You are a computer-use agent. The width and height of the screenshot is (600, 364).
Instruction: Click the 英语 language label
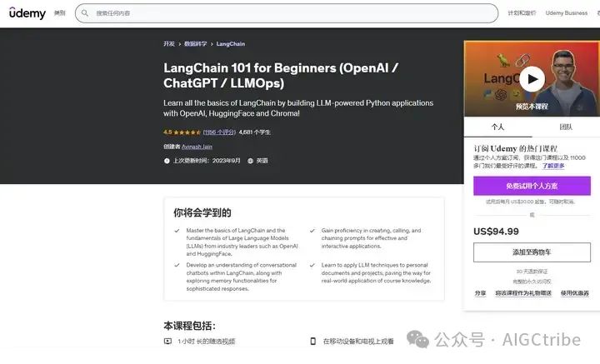262,161
